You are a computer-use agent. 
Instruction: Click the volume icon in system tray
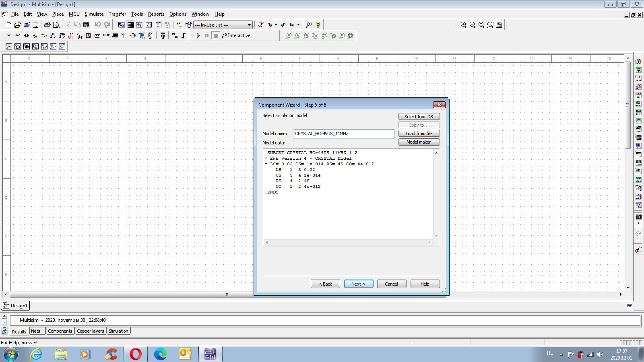tap(600, 354)
